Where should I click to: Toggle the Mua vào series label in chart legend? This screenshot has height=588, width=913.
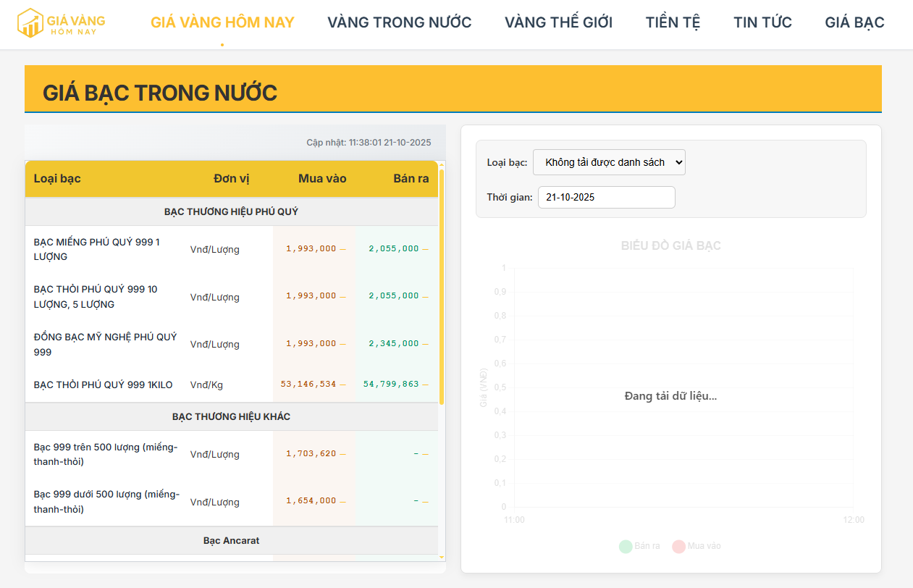(704, 546)
